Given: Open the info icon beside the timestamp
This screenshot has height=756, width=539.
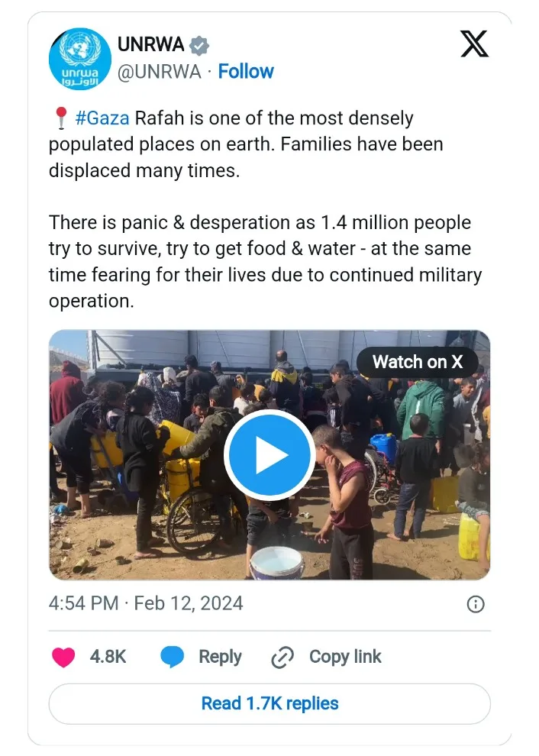Looking at the screenshot, I should 475,604.
